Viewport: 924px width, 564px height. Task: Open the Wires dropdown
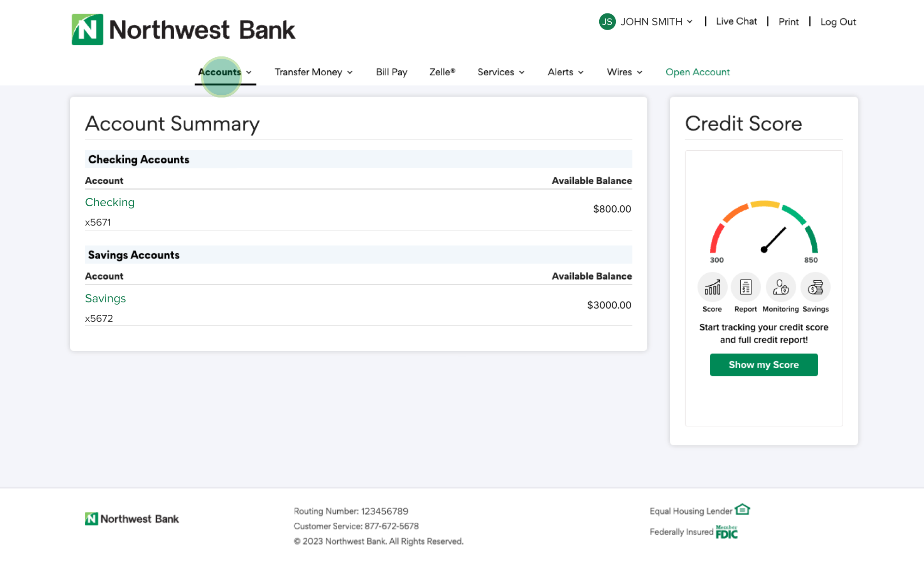[x=625, y=72]
